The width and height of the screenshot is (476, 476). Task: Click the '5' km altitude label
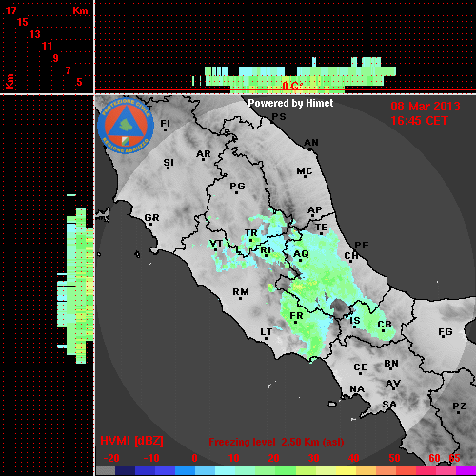click(x=79, y=82)
